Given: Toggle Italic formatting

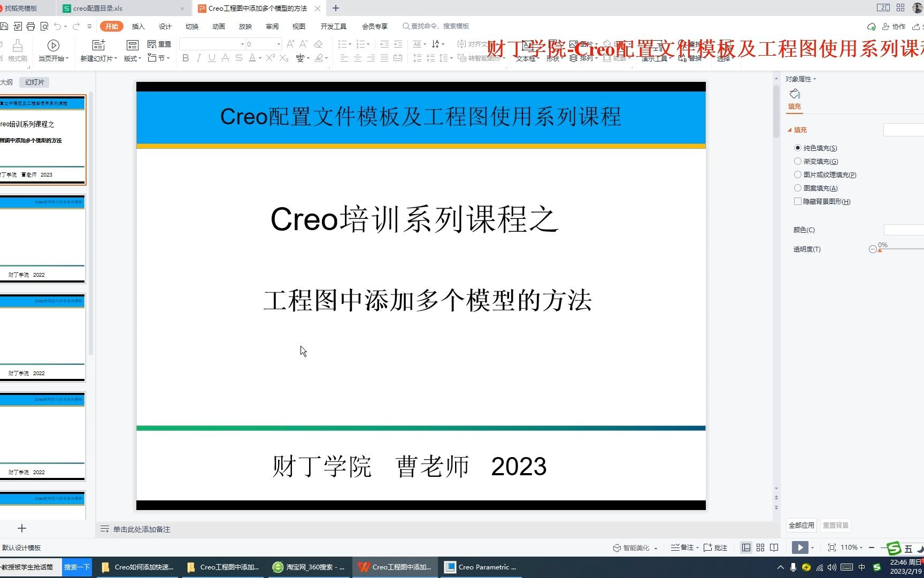Looking at the screenshot, I should (x=199, y=58).
